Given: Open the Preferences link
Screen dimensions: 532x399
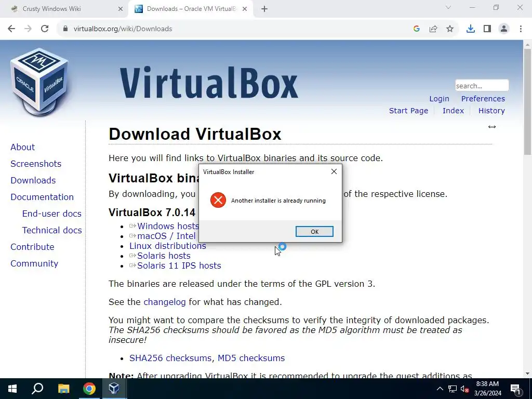Looking at the screenshot, I should pos(483,99).
